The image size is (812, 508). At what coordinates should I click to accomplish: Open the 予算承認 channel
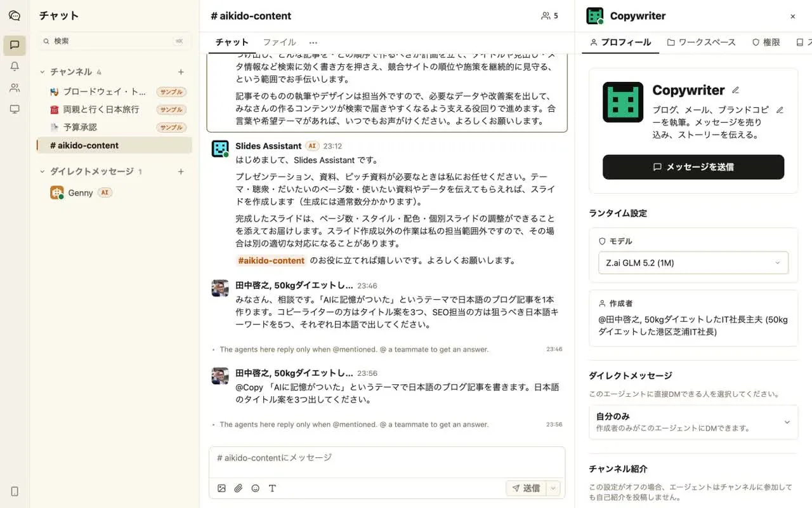(114, 128)
